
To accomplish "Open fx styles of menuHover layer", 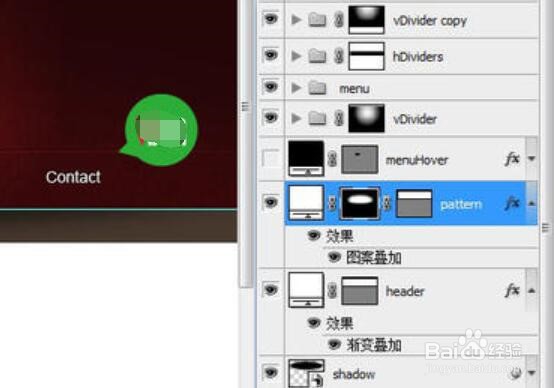I will [512, 159].
